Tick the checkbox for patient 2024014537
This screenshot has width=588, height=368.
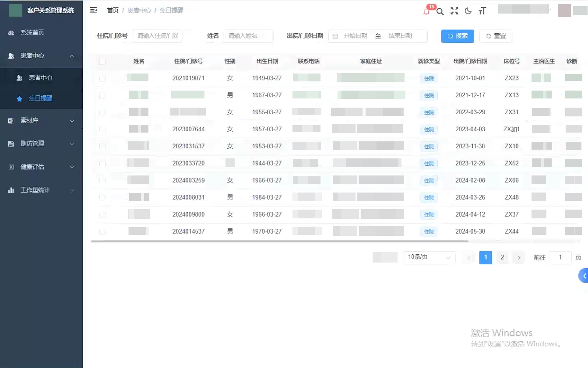click(x=102, y=231)
